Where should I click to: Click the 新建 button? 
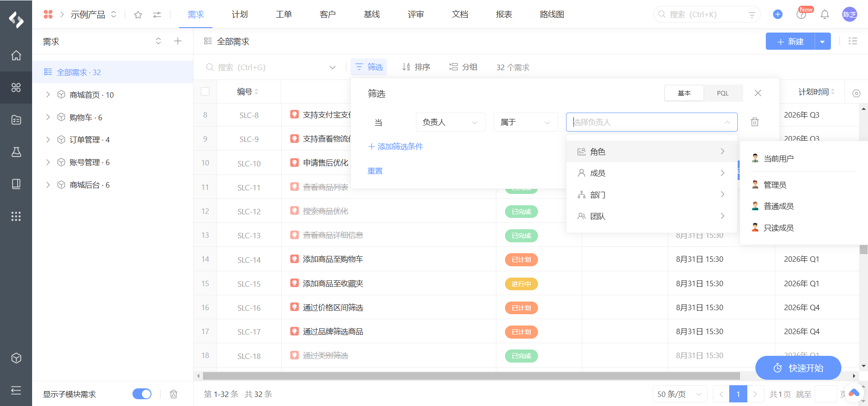click(x=790, y=42)
